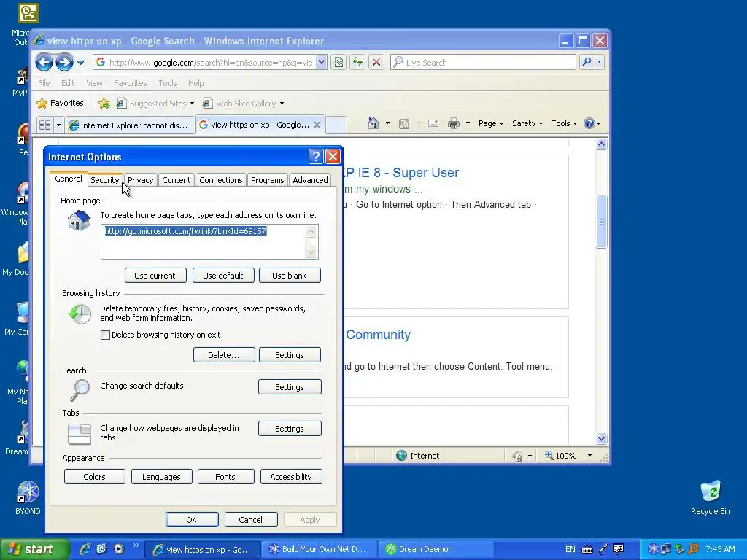Click the Refresh icon in IE toolbar
Viewport: 747px width, 560px height.
(357, 63)
